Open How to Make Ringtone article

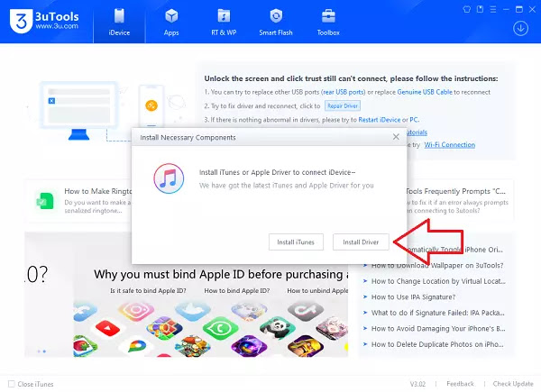(98, 191)
